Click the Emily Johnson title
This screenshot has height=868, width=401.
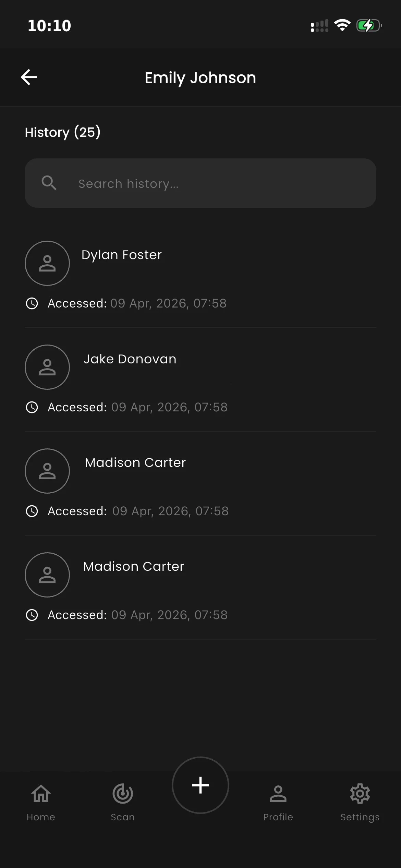[x=200, y=78]
